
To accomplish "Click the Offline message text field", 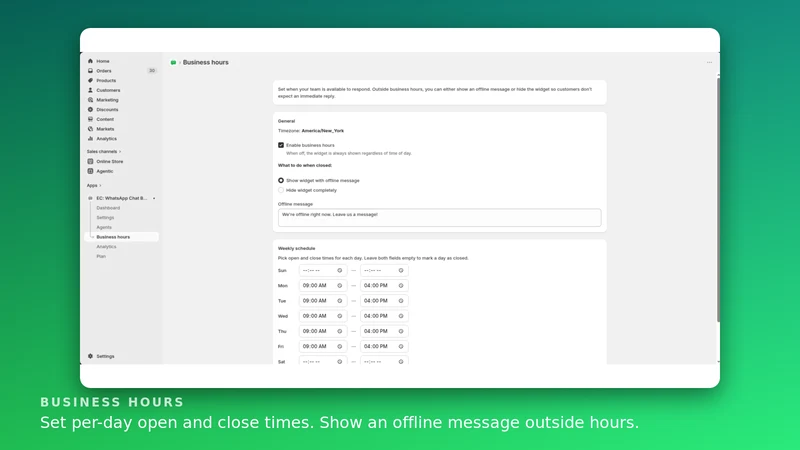I will (x=439, y=218).
